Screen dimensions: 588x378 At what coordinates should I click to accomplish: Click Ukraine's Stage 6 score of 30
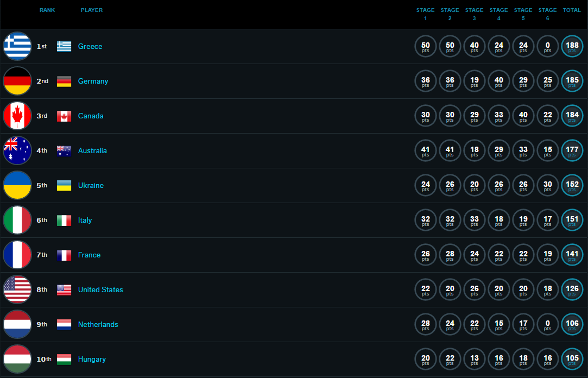click(547, 185)
